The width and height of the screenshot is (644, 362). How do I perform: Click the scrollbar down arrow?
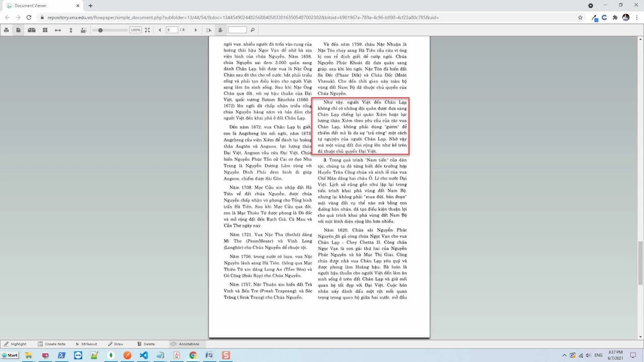pyautogui.click(x=640, y=337)
